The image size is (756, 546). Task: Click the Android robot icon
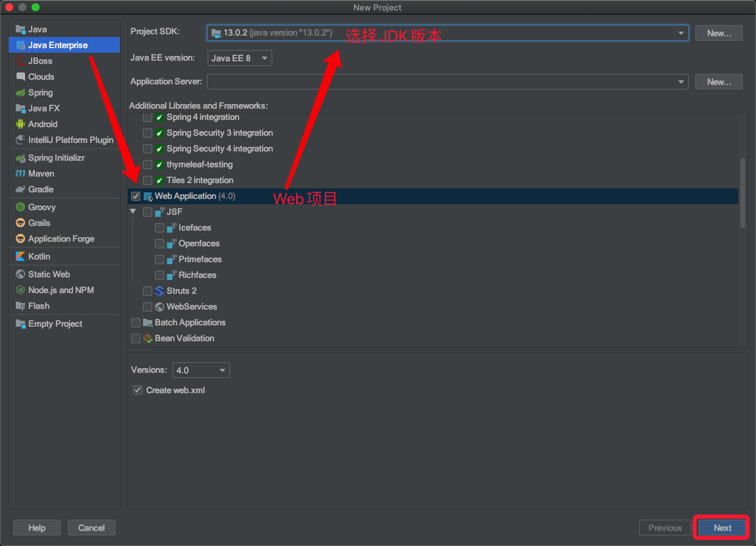click(20, 124)
